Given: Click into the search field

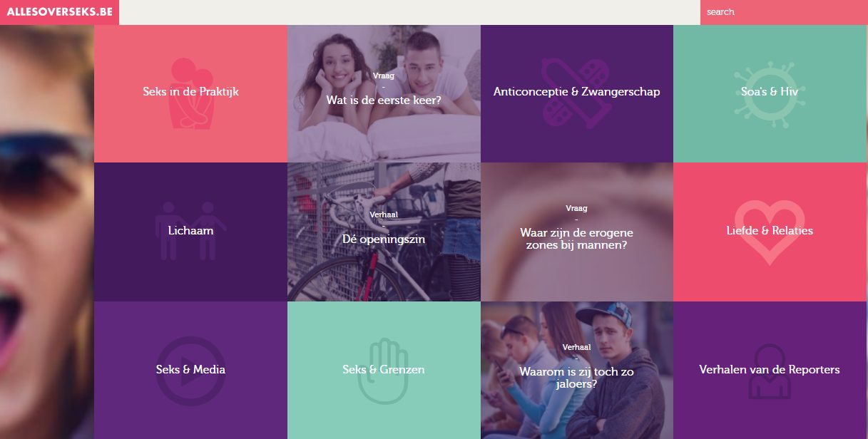Looking at the screenshot, I should pos(784,12).
